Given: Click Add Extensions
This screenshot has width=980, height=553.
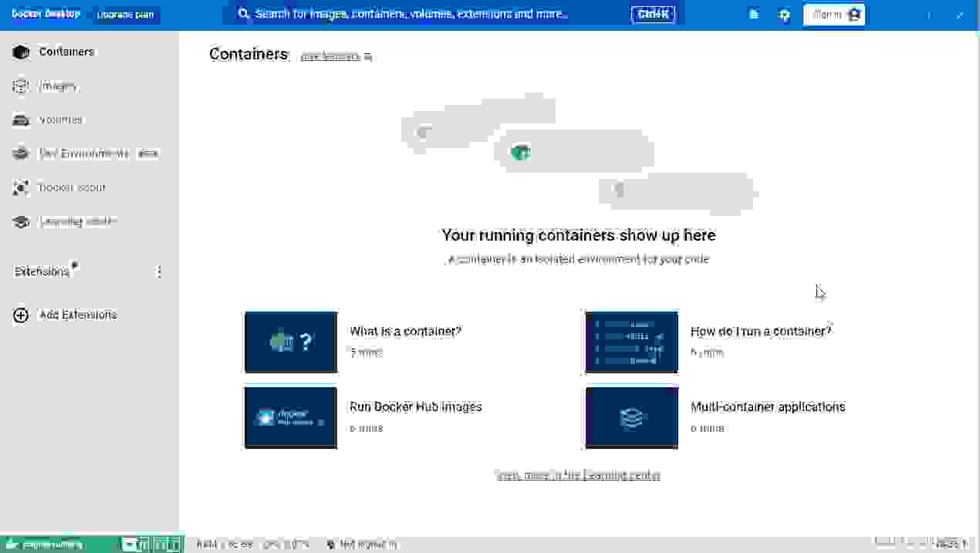Looking at the screenshot, I should pyautogui.click(x=78, y=315).
